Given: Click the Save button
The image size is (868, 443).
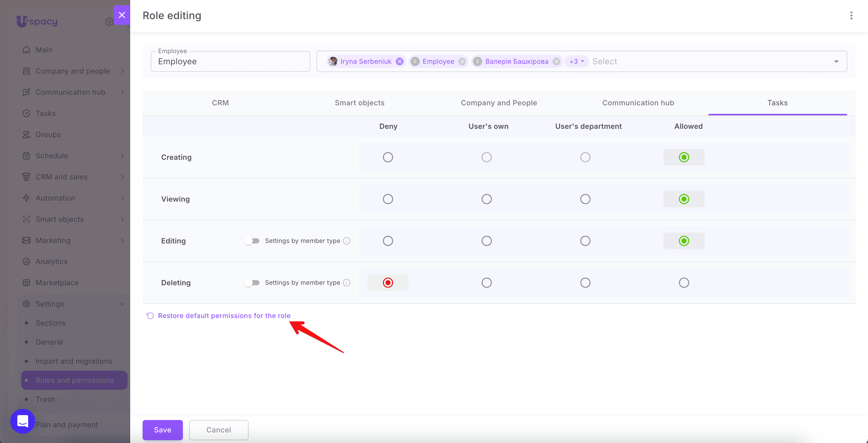Looking at the screenshot, I should (162, 430).
